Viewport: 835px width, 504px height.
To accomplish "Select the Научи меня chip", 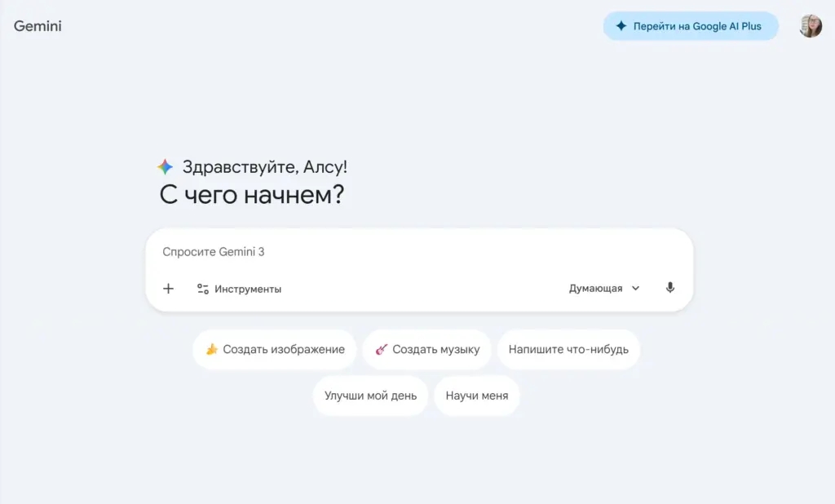I will click(476, 396).
